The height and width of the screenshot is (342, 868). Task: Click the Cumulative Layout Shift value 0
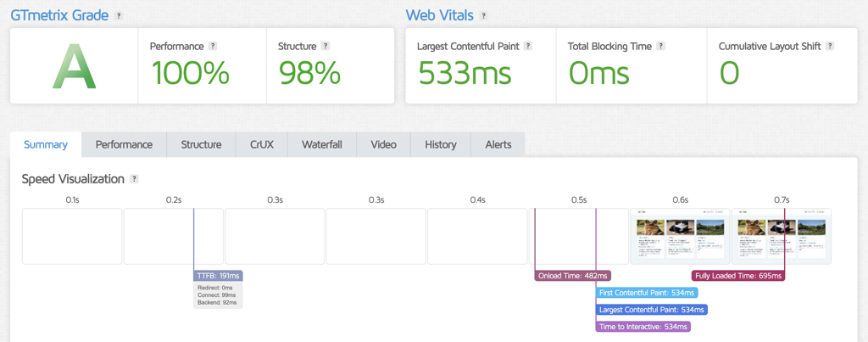point(729,72)
